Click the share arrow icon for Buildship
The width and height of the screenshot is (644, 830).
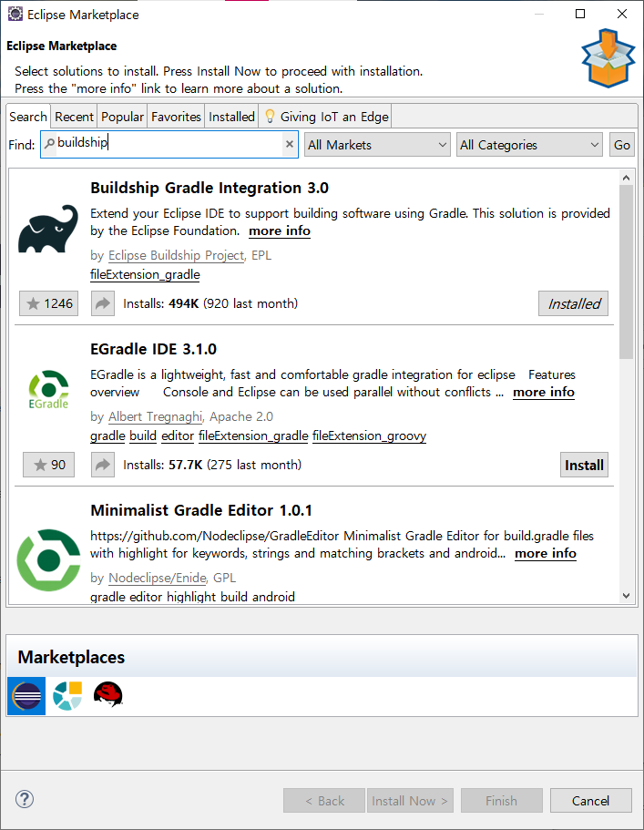(x=103, y=303)
